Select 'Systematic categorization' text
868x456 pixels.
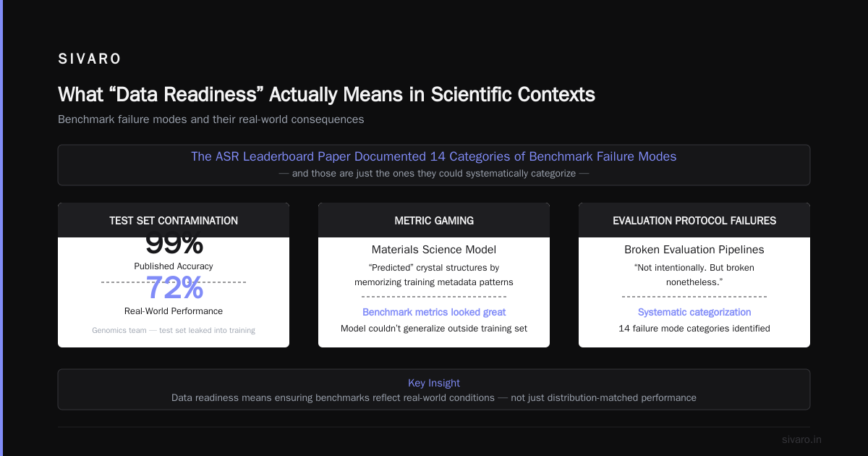coord(694,313)
